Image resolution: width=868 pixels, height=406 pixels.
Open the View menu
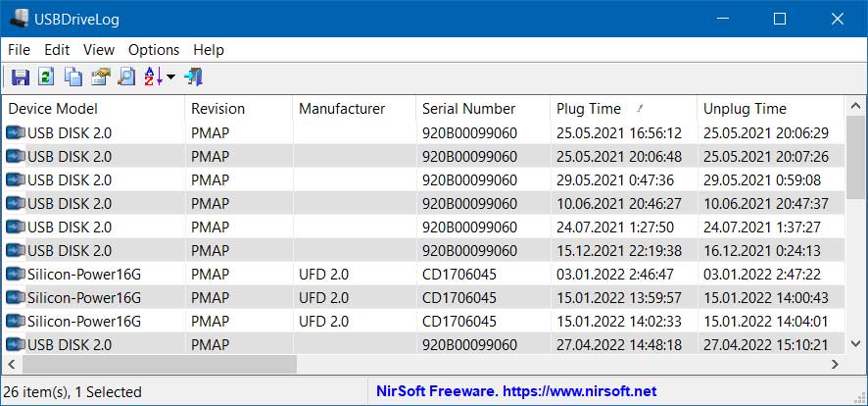[x=99, y=50]
